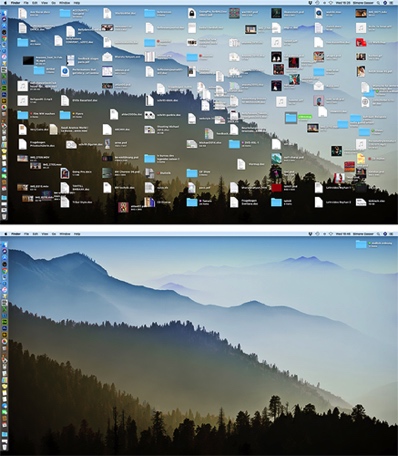Open the View menu in the bottom screenshot
This screenshot has width=398, height=456.
[x=44, y=234]
